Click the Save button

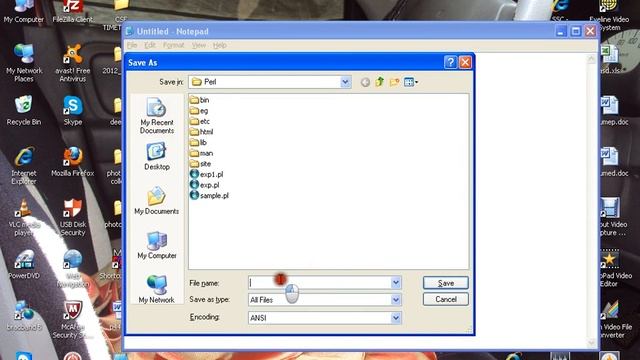point(446,283)
